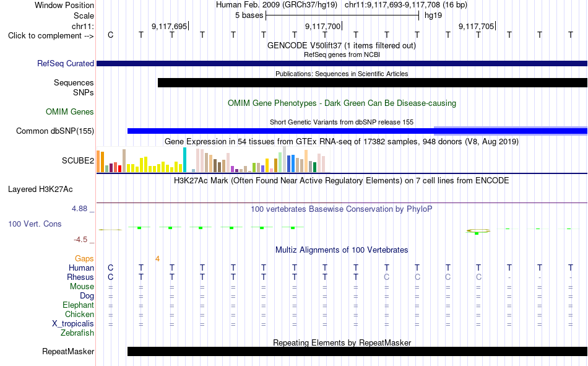Image resolution: width=588 pixels, height=366 pixels.
Task: Click the chr11: ruler label
Action: pos(82,26)
